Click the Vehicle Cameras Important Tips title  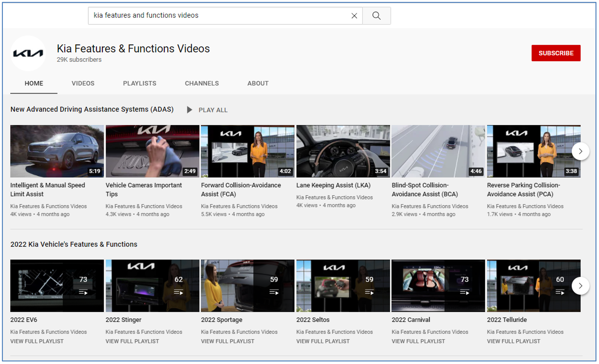point(144,190)
